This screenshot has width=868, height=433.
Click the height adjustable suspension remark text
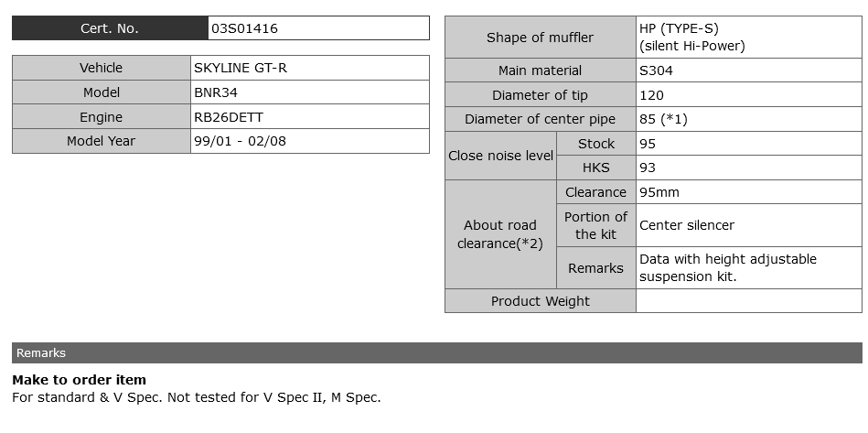728,267
